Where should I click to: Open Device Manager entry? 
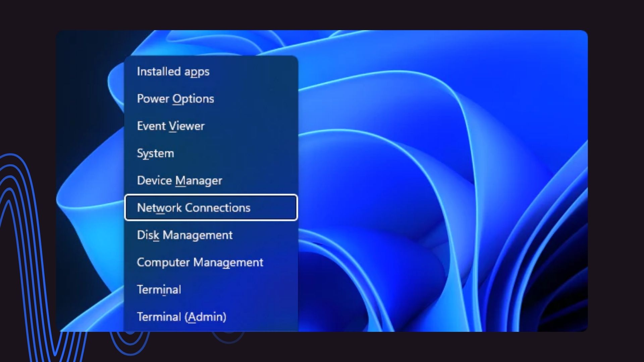coord(211,180)
